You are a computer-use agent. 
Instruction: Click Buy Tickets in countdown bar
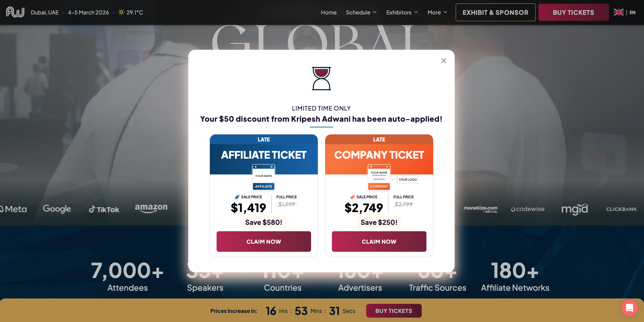click(x=393, y=311)
